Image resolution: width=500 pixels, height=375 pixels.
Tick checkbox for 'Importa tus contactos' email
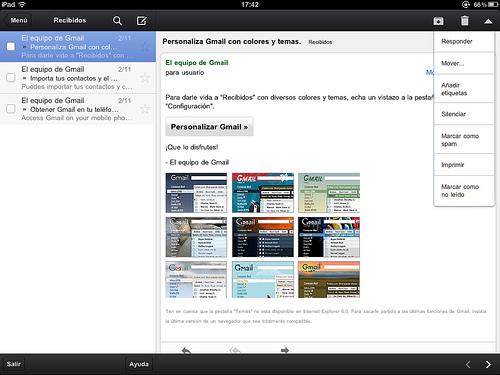(11, 77)
